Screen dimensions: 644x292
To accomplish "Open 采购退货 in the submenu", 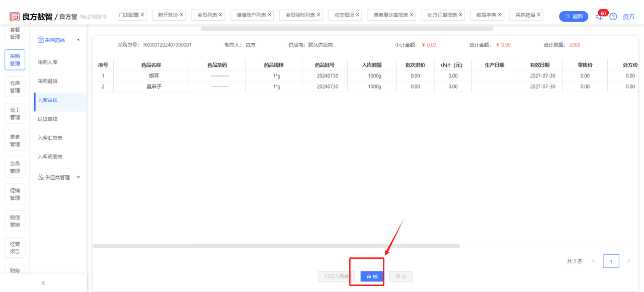I will (x=48, y=81).
